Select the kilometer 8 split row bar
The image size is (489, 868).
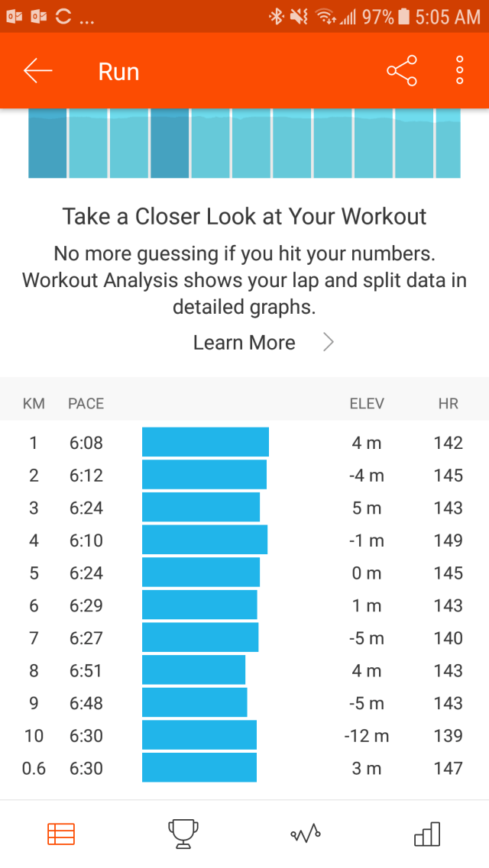tap(193, 670)
